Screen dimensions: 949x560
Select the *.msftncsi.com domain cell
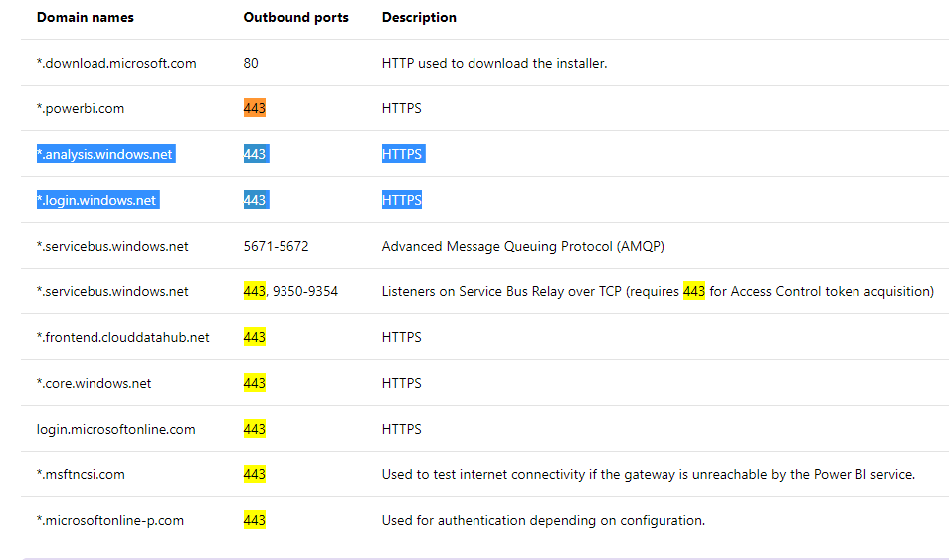pyautogui.click(x=81, y=474)
